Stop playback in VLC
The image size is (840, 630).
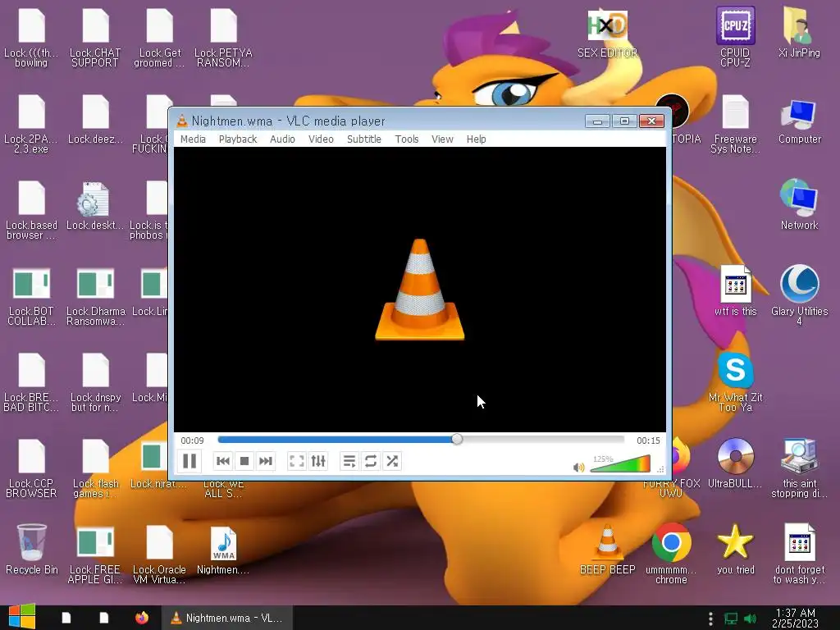point(244,461)
